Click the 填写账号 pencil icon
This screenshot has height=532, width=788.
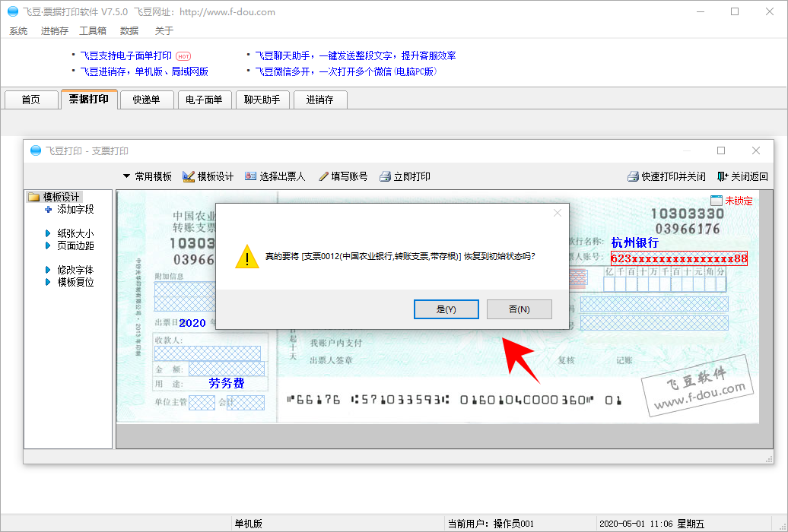click(x=323, y=176)
